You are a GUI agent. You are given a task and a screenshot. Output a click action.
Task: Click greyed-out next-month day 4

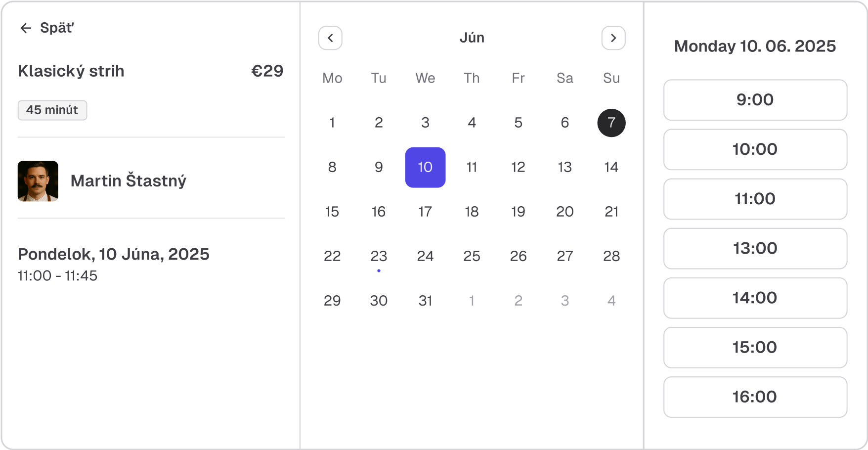click(611, 301)
